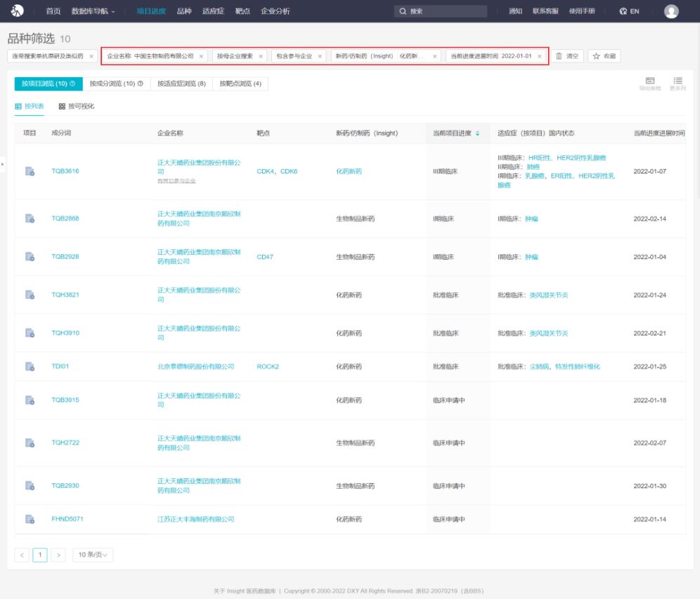Remove the 企业名称 中国生物制药有限公司 filter tag
This screenshot has height=599, width=700.
pyautogui.click(x=201, y=56)
